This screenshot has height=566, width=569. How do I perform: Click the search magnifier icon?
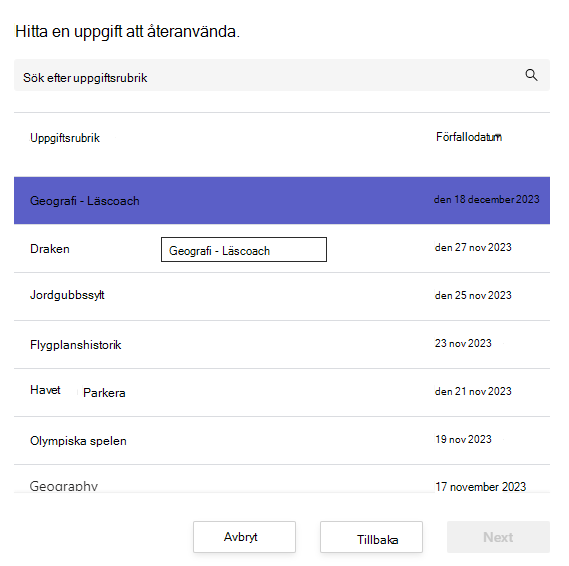pos(531,75)
